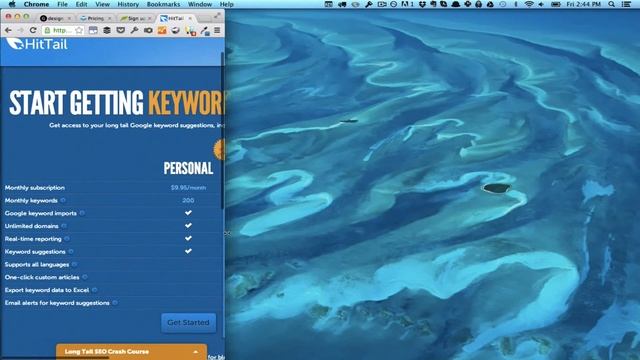Open the Chrome application menu

(x=36, y=4)
